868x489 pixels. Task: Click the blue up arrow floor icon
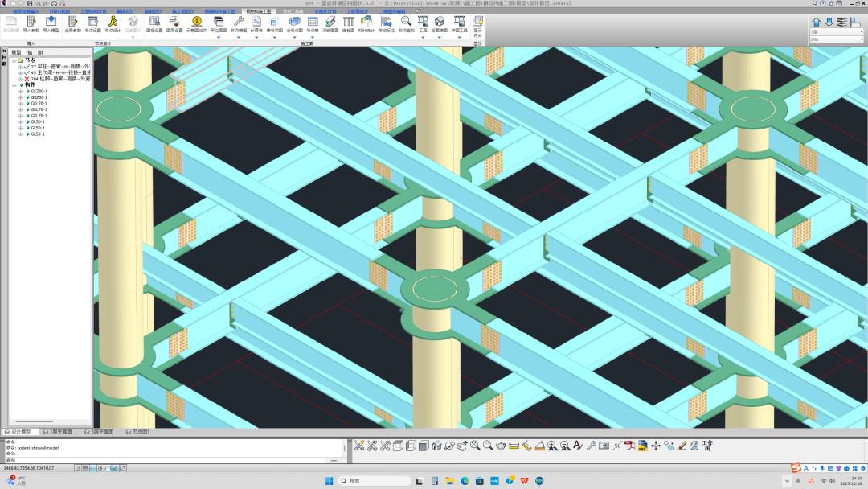(x=816, y=23)
